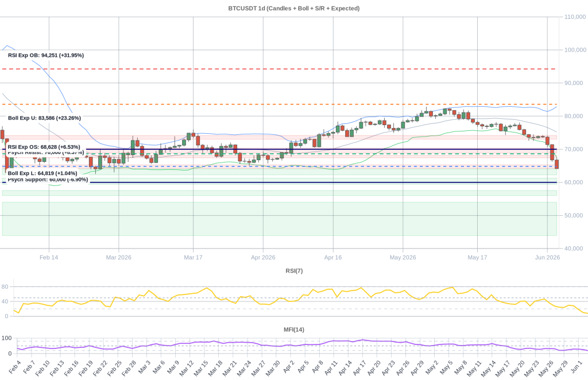
Task: Click the MFI axis value 100
Action: (6, 338)
